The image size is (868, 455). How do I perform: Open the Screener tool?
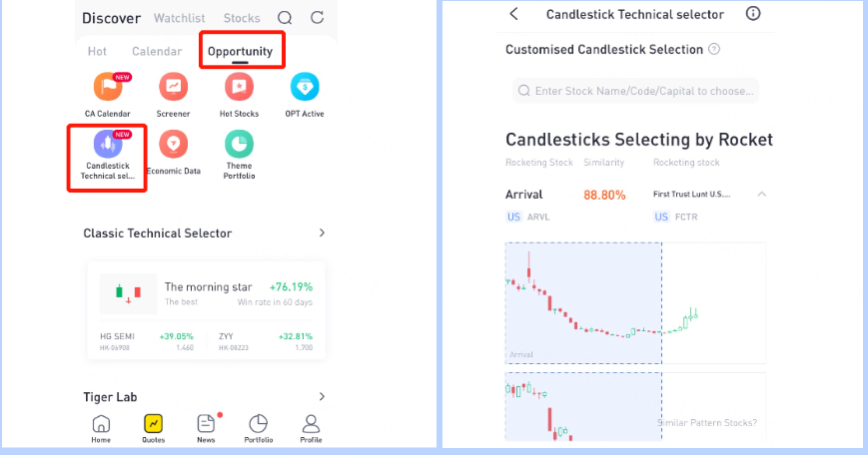(173, 88)
